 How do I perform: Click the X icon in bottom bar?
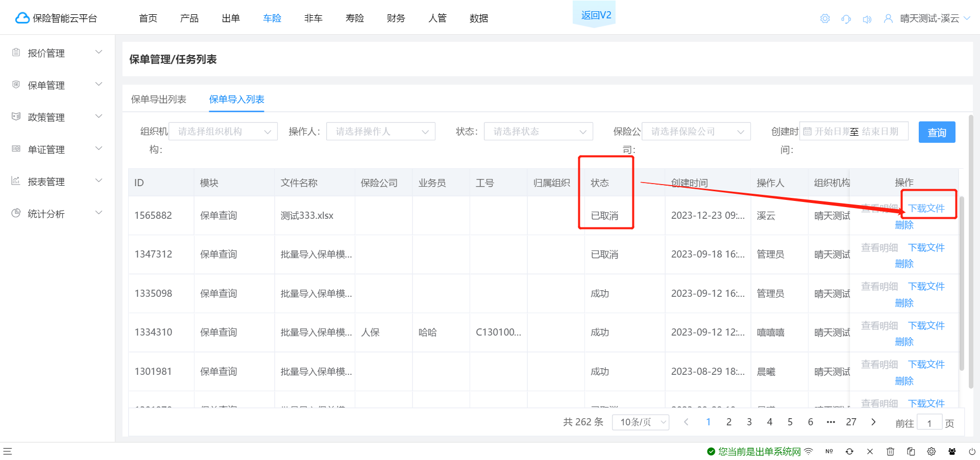[870, 451]
